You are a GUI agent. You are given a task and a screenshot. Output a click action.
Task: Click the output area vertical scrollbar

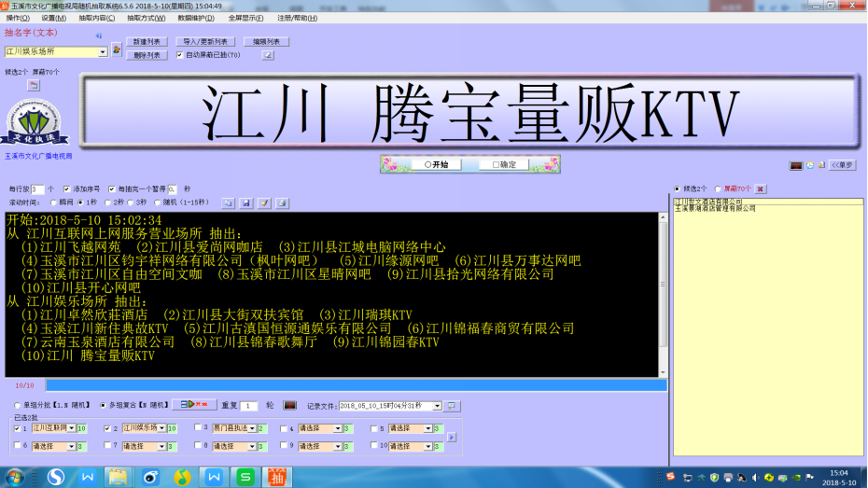coord(663,294)
